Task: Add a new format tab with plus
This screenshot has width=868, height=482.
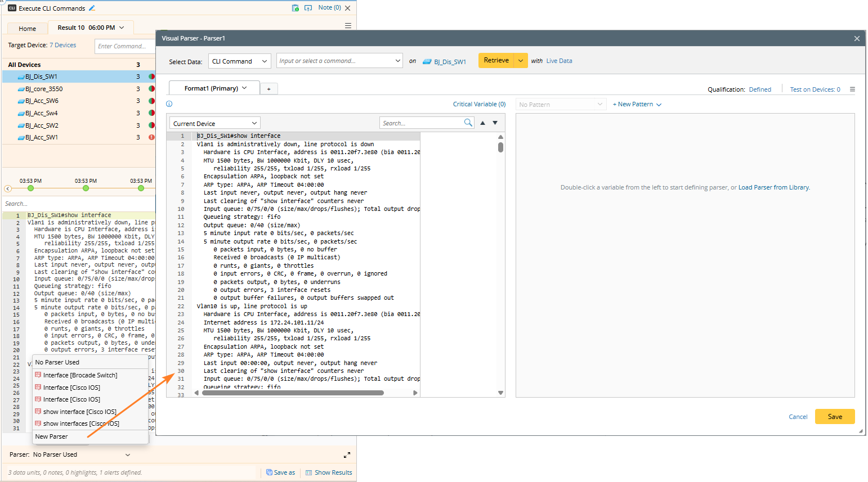Action: point(269,89)
